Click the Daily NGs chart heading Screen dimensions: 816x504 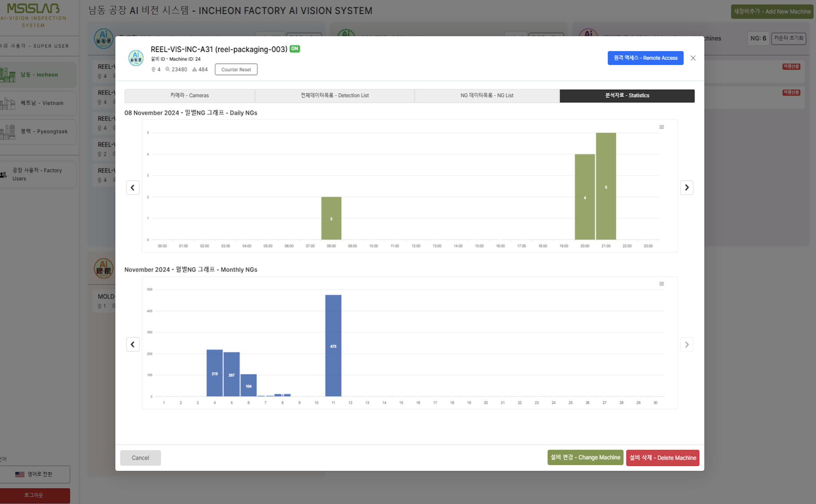click(x=191, y=113)
